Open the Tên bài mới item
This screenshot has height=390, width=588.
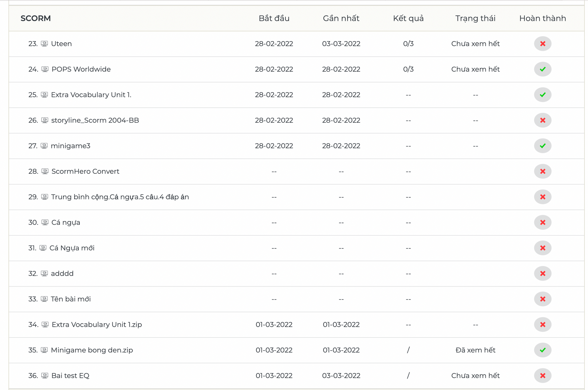[x=71, y=299]
